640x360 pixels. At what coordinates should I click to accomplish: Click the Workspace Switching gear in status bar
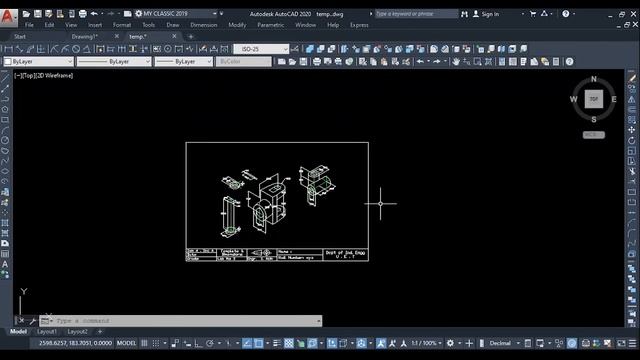click(450, 343)
